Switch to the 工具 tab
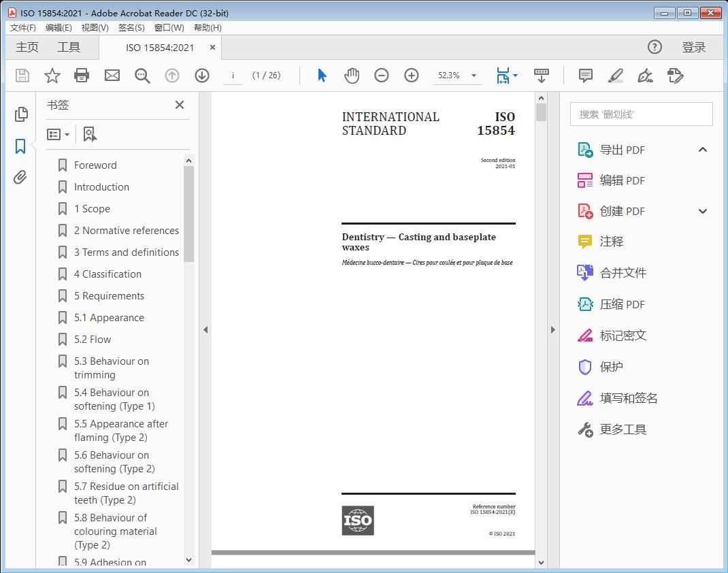Image resolution: width=728 pixels, height=573 pixels. pos(69,47)
